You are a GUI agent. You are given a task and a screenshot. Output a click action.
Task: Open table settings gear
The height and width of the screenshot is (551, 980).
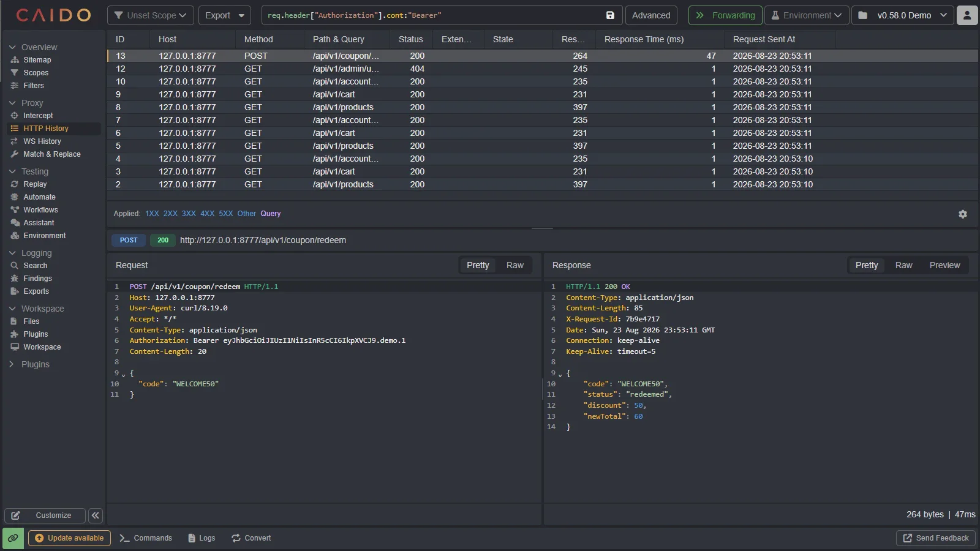(963, 214)
